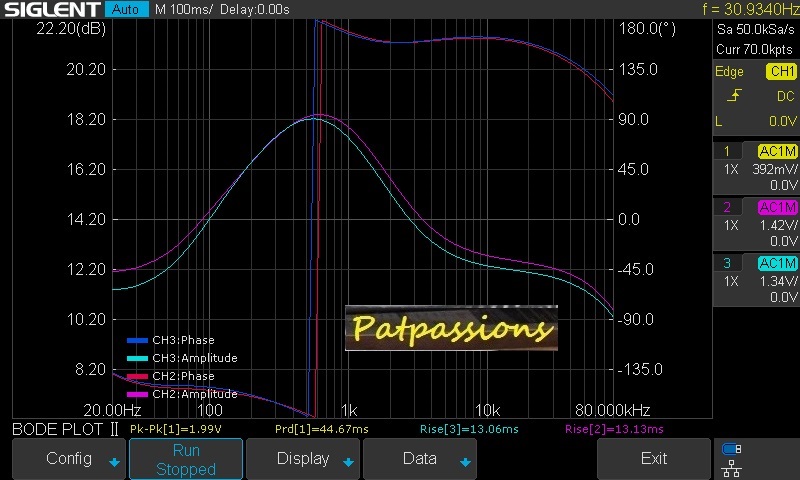Expand the Config menu

click(69, 459)
